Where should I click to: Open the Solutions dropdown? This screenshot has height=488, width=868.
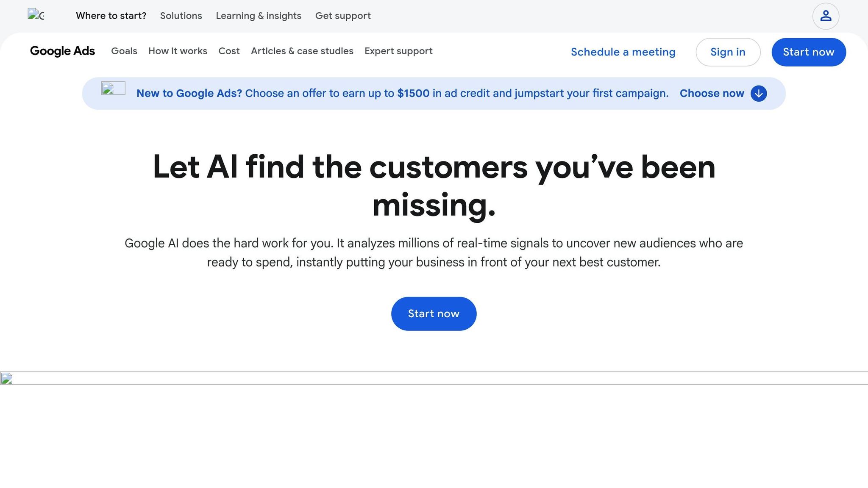coord(181,16)
